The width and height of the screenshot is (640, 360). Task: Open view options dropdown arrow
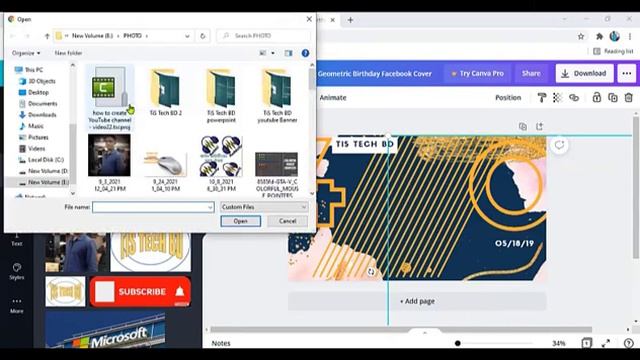273,53
